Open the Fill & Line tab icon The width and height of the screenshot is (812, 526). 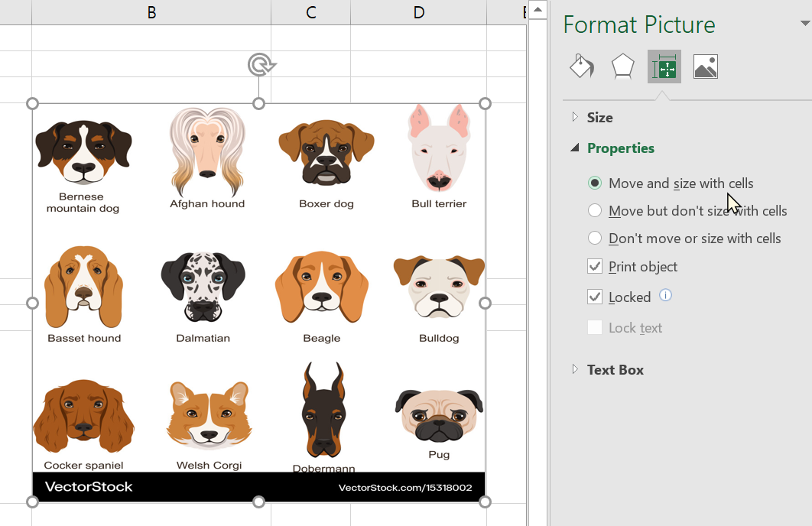582,67
